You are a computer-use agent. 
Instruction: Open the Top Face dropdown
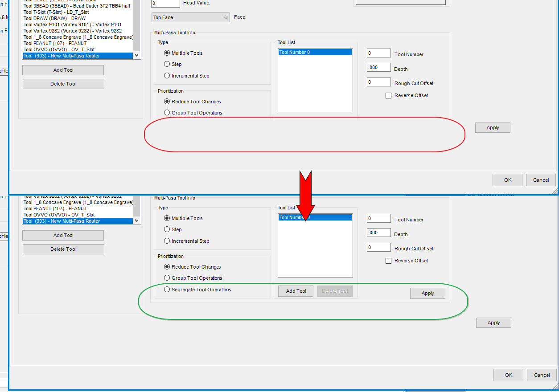(x=190, y=17)
